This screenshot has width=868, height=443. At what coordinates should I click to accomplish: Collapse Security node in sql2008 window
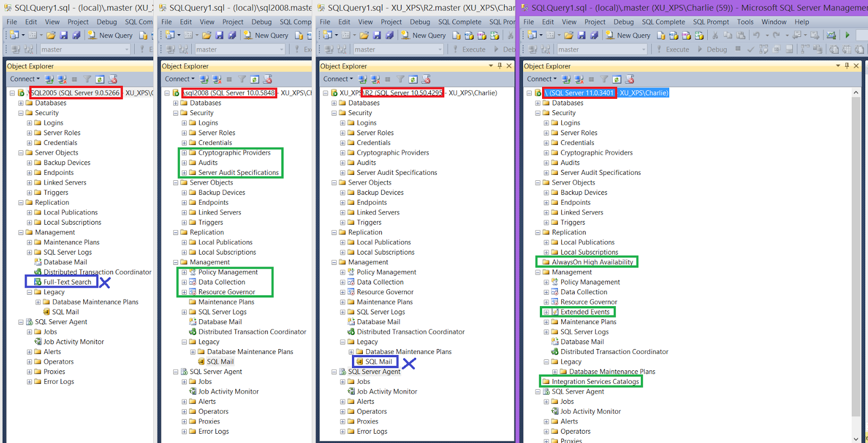click(x=175, y=113)
